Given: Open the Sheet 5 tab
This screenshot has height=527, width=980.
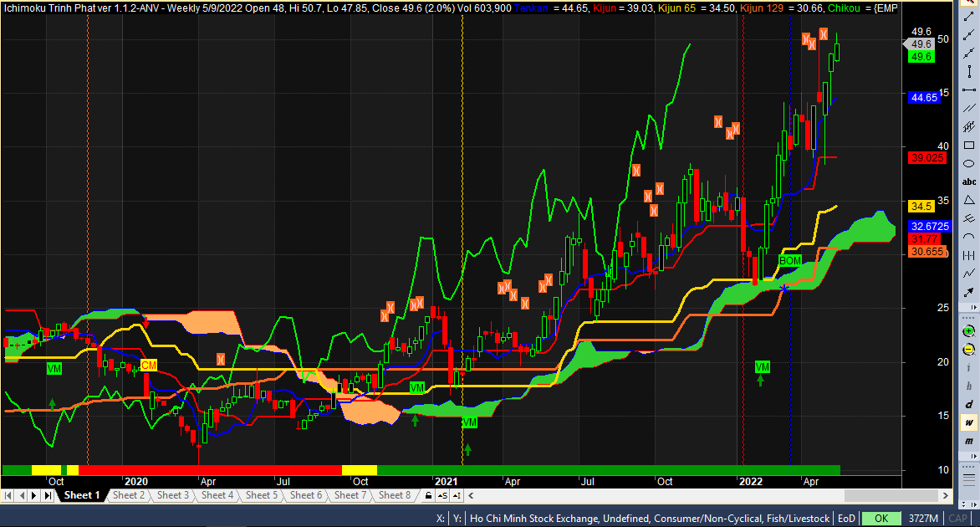Looking at the screenshot, I should coord(262,496).
